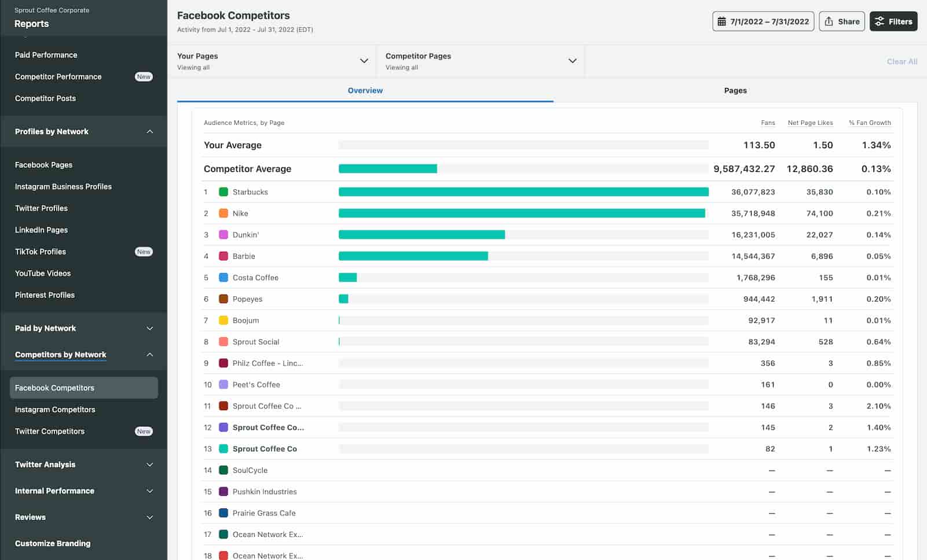Open the Customize Branding page

click(x=53, y=543)
